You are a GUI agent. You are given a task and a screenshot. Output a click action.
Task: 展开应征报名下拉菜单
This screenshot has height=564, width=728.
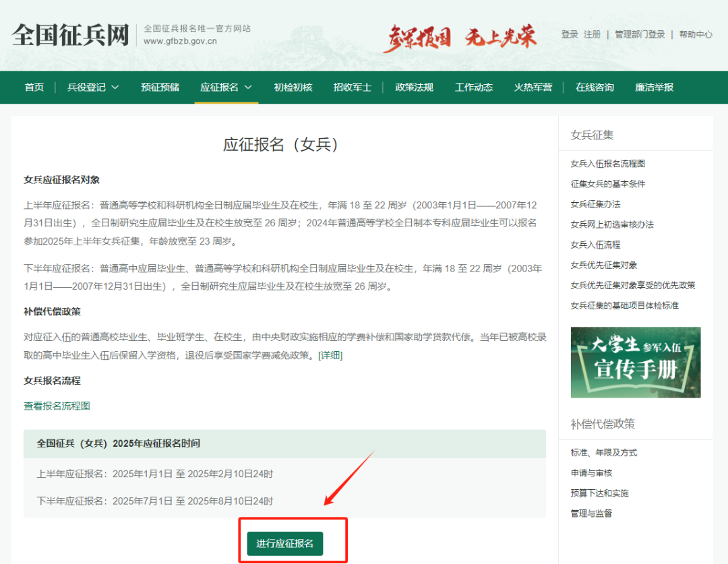coord(226,87)
